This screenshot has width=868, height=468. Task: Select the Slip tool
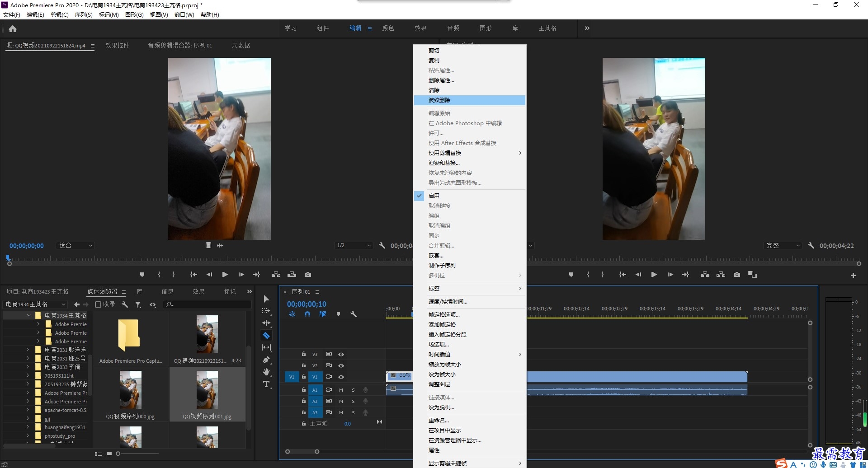coord(266,347)
